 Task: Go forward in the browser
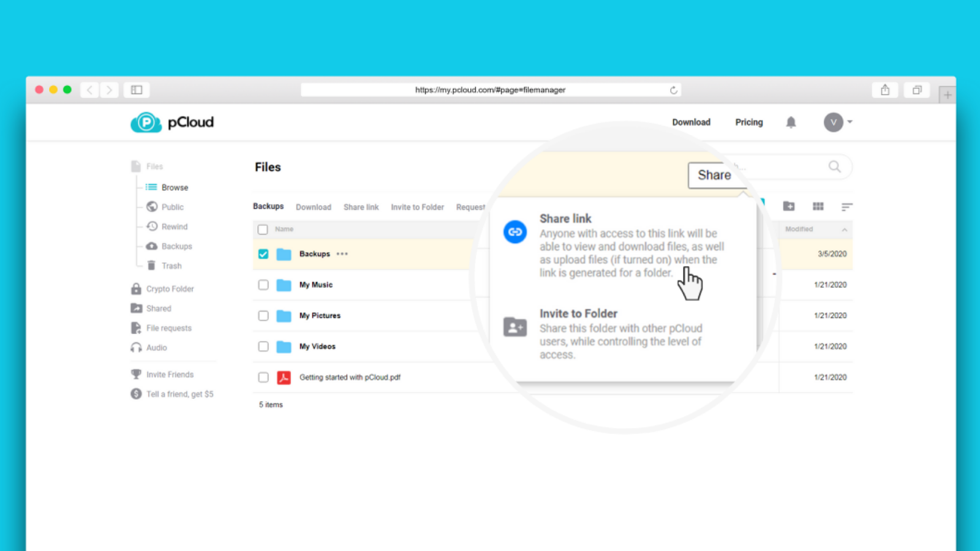point(109,90)
